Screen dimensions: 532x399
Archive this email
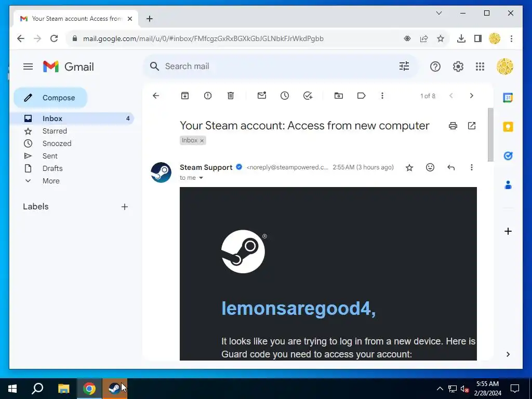[185, 96]
